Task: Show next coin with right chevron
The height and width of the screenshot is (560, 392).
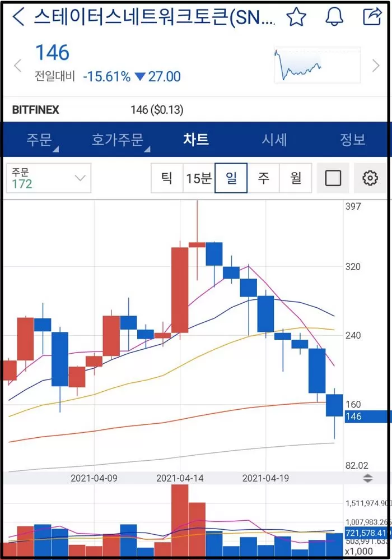Action: [376, 66]
